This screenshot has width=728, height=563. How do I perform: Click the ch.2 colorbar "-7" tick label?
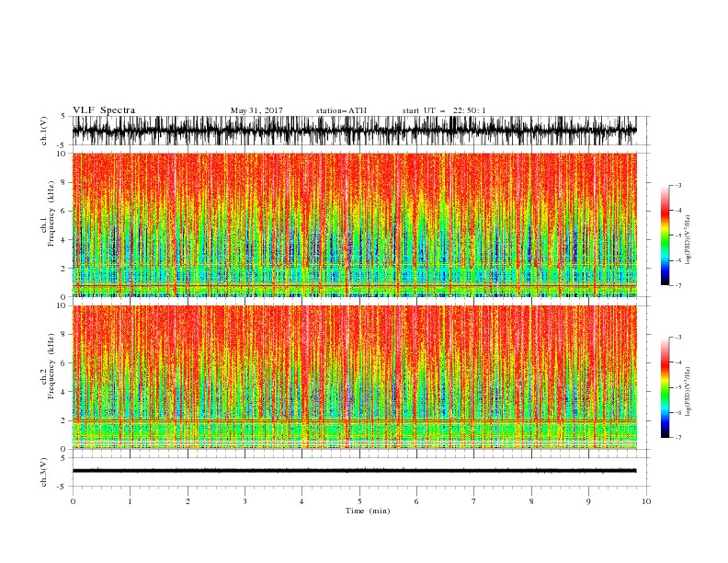[678, 438]
